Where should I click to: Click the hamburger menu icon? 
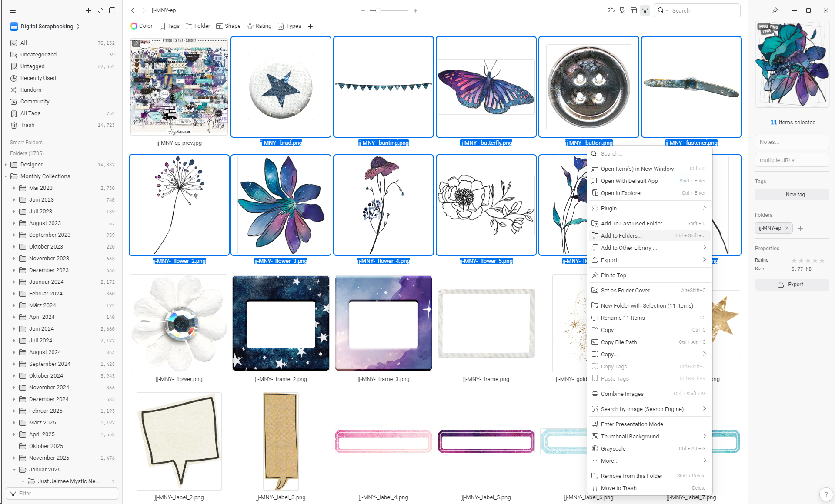pos(13,10)
